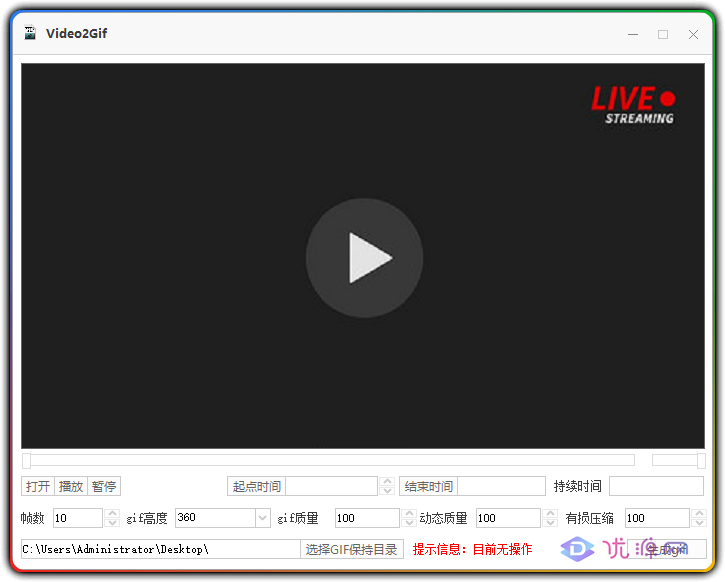Image resolution: width=725 pixels, height=582 pixels.
Task: Maximize the Video2Gif window
Action: pos(663,34)
